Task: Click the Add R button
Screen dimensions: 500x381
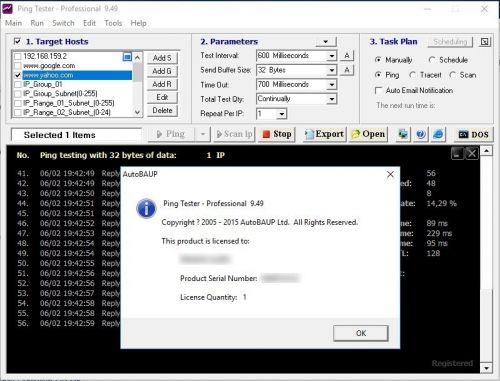Action: tap(162, 84)
